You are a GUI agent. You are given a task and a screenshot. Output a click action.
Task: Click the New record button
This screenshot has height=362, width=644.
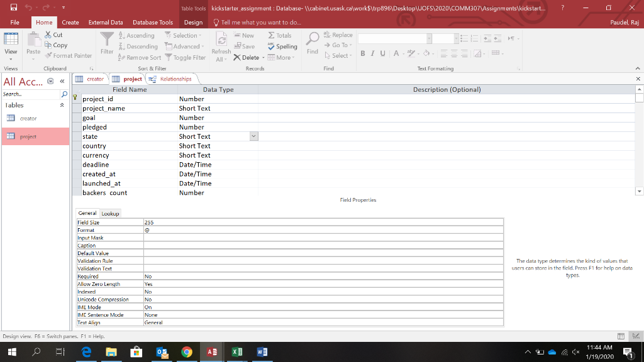point(244,35)
